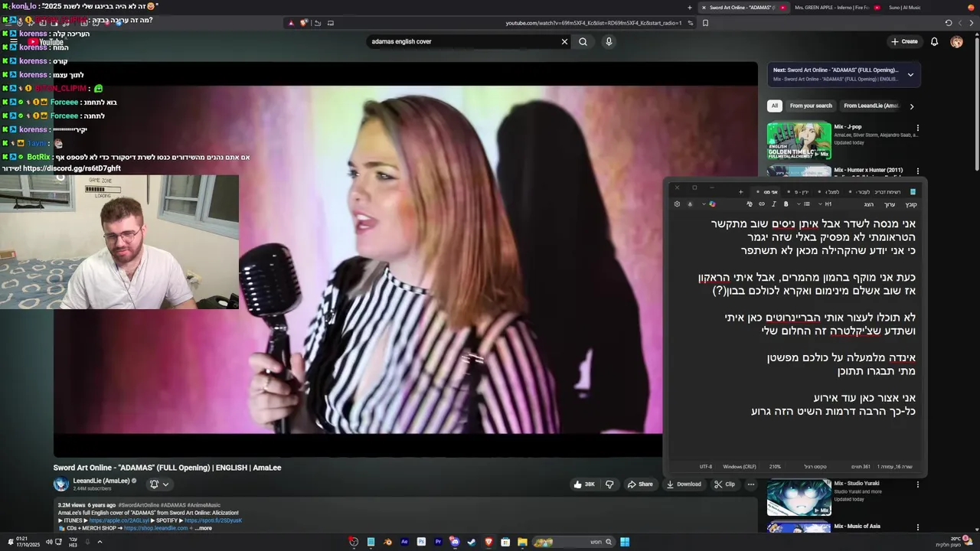The height and width of the screenshot is (551, 980).
Task: Apply italic formatting in Notepad
Action: point(774,204)
